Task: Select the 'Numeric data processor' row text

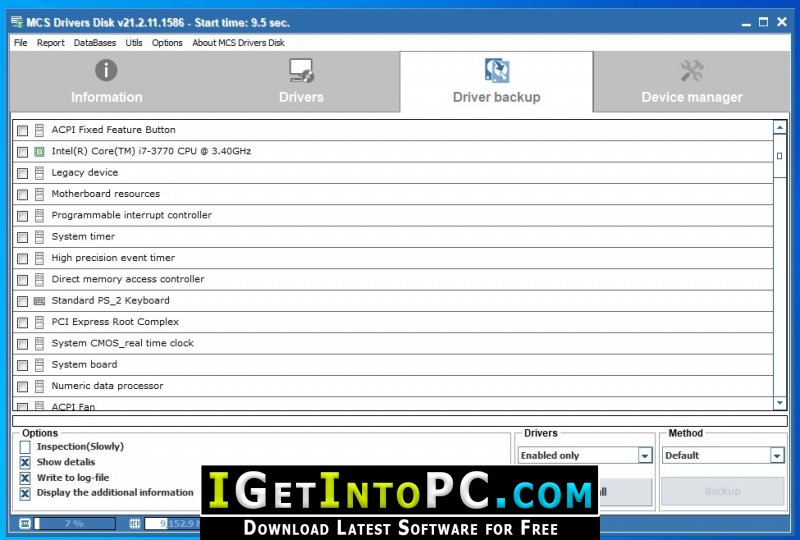Action: pos(107,386)
